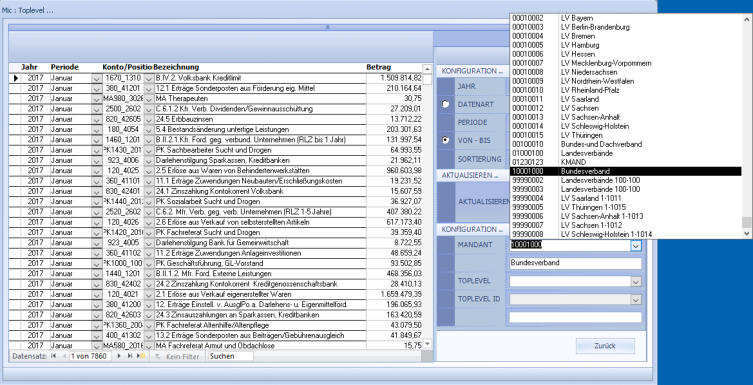Click amount cell 1.659.479,39
This screenshot has height=385, width=753.
[x=394, y=294]
